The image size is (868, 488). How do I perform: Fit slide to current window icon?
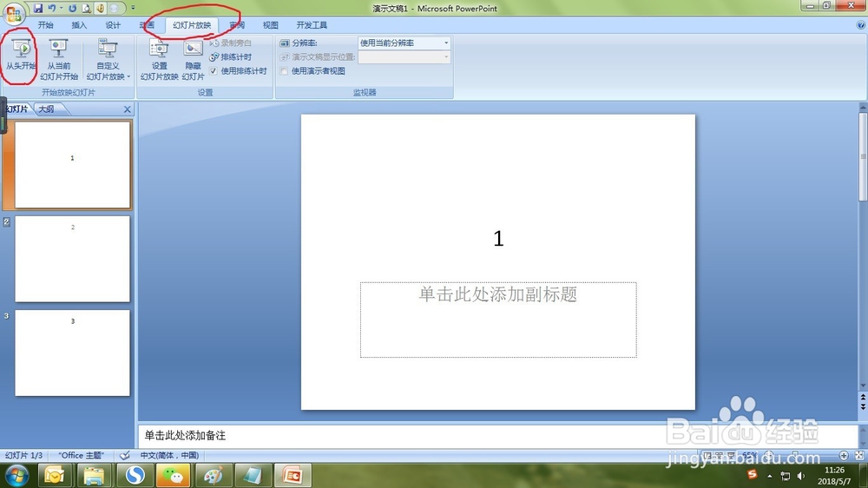click(x=859, y=455)
